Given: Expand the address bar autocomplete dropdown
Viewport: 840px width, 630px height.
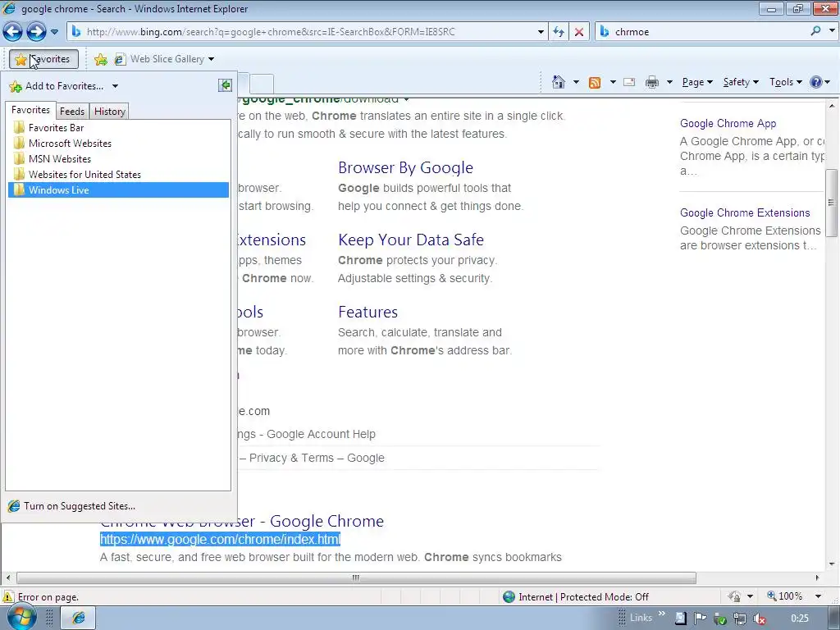Looking at the screenshot, I should coord(541,32).
